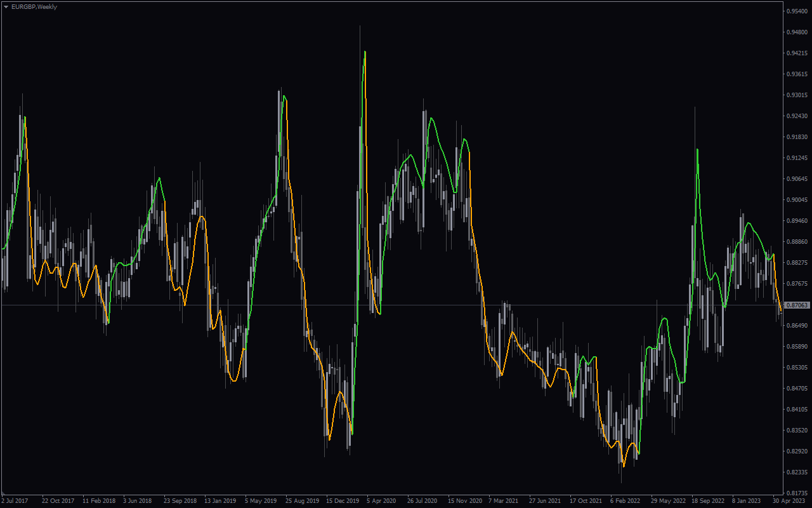Click the 0.93615 price axis label

[797, 74]
